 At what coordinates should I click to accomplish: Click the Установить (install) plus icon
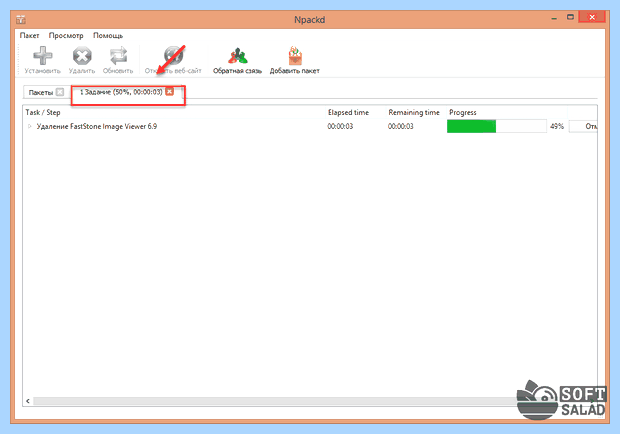tap(43, 56)
